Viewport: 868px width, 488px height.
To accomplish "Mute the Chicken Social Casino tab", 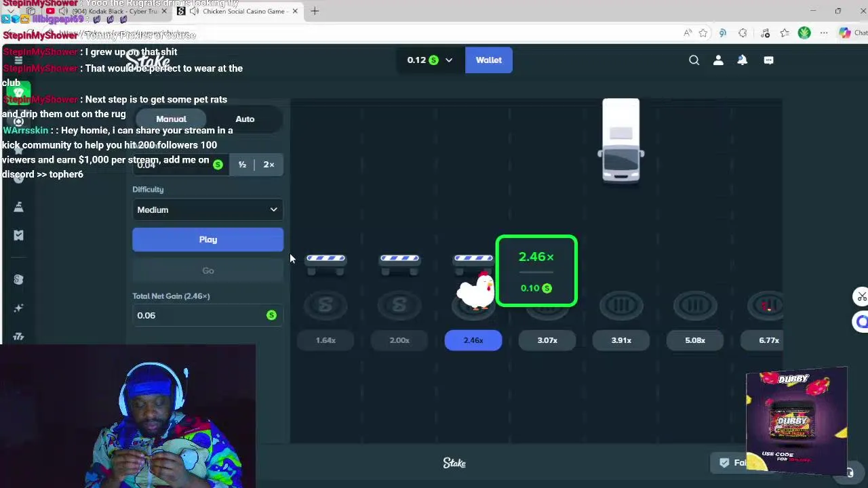I will (194, 11).
